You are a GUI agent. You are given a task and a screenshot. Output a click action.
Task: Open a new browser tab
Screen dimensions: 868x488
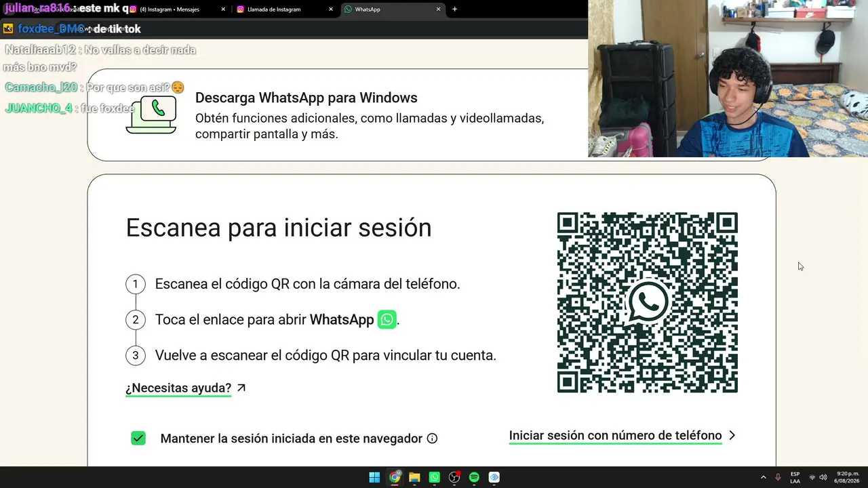[x=454, y=9]
